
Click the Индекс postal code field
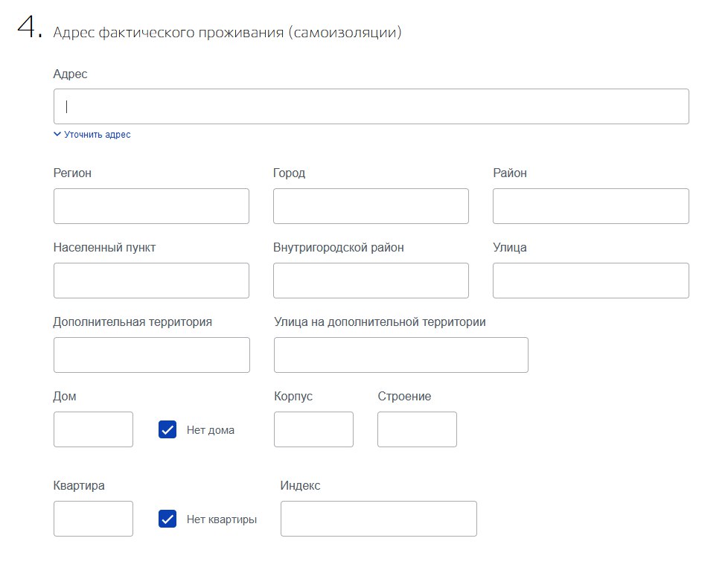click(x=379, y=519)
